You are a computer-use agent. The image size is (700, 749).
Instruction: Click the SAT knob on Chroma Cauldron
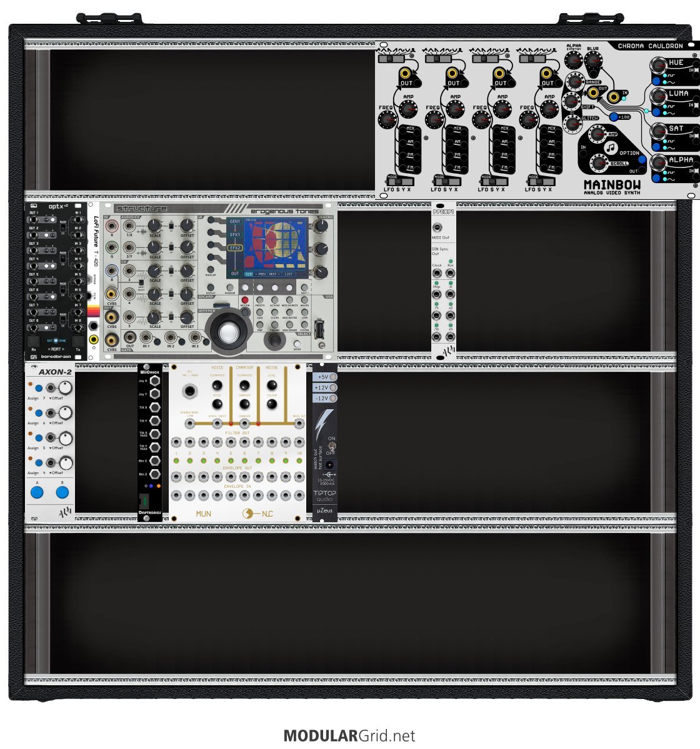pyautogui.click(x=658, y=131)
